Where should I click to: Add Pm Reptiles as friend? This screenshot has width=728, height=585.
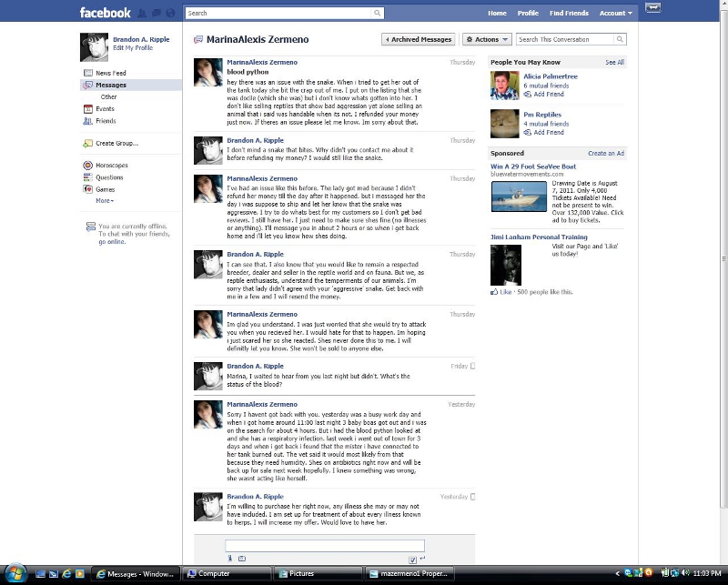coord(543,132)
